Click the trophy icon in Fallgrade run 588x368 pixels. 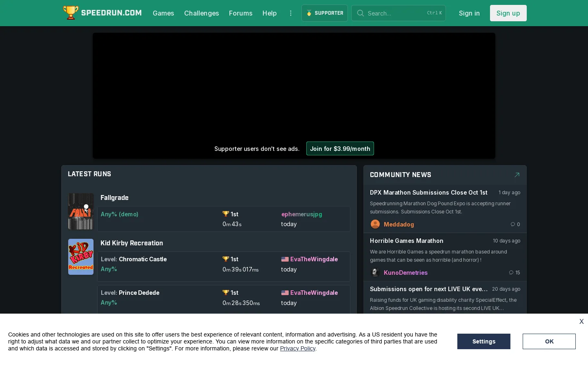pyautogui.click(x=226, y=214)
